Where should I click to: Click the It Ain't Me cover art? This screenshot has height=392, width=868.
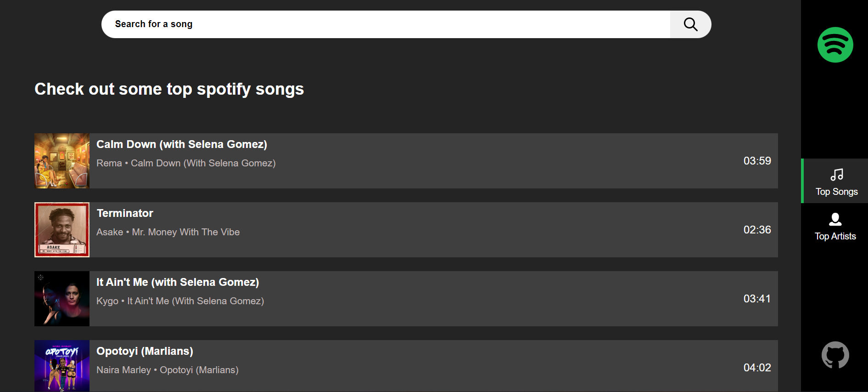(x=62, y=299)
